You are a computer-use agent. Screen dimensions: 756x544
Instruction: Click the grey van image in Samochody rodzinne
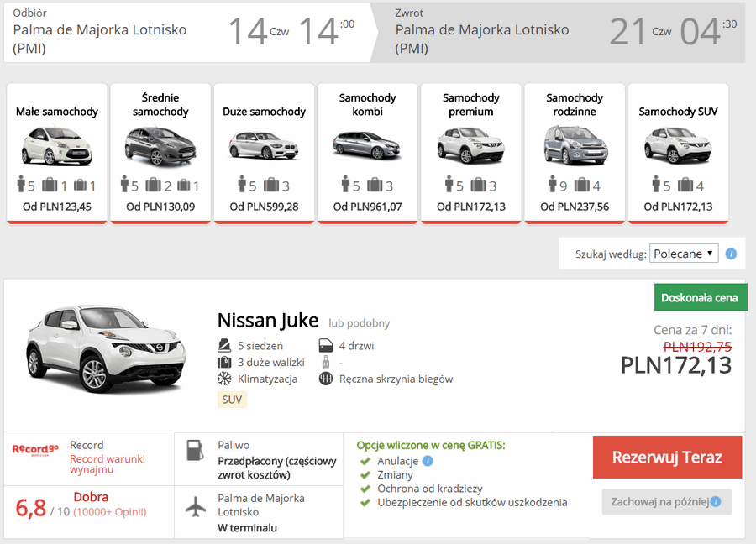click(x=575, y=145)
